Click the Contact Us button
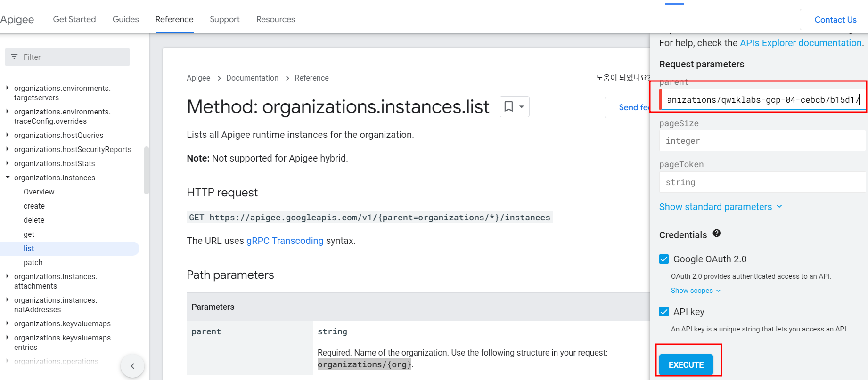The width and height of the screenshot is (868, 380). coord(835,20)
